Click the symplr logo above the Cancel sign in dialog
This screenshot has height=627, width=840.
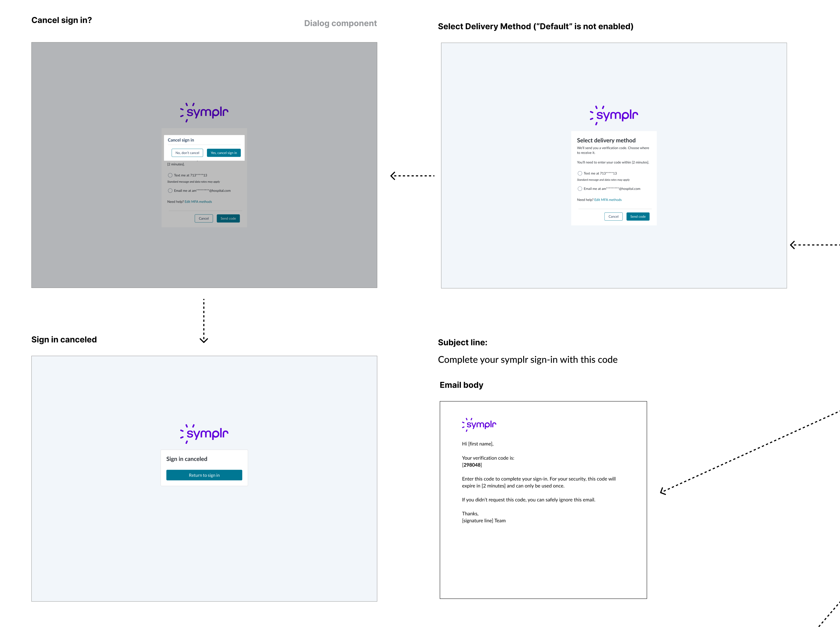click(204, 111)
